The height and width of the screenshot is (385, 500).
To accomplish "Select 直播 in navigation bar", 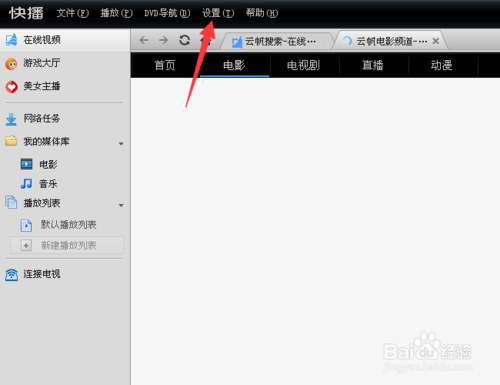I will point(373,65).
